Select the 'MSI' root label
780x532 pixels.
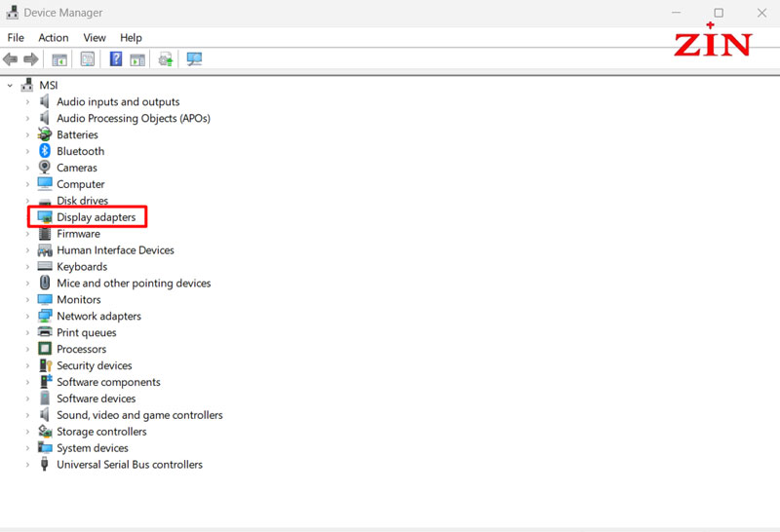pos(49,86)
